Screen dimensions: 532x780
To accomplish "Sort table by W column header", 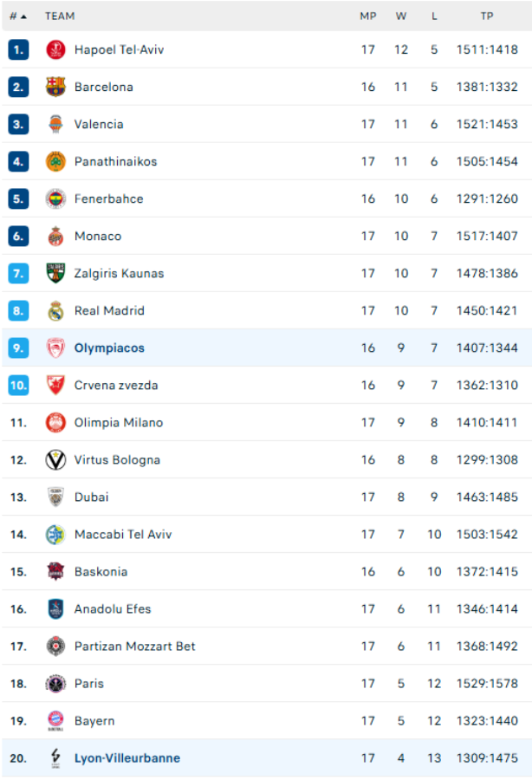I will (401, 16).
